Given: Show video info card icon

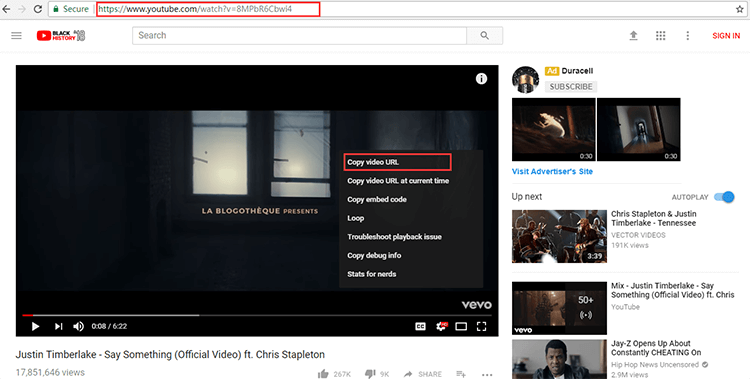Looking at the screenshot, I should click(x=481, y=79).
